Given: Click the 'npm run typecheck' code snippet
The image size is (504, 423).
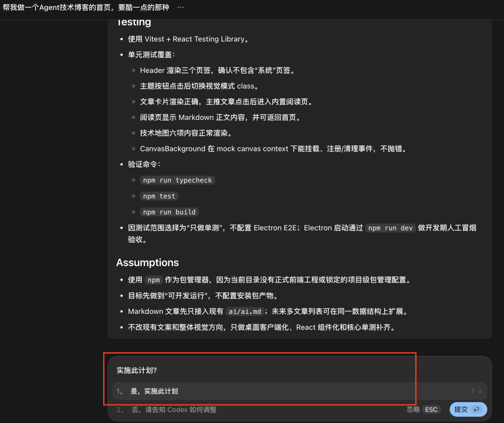Looking at the screenshot, I should pos(177,180).
